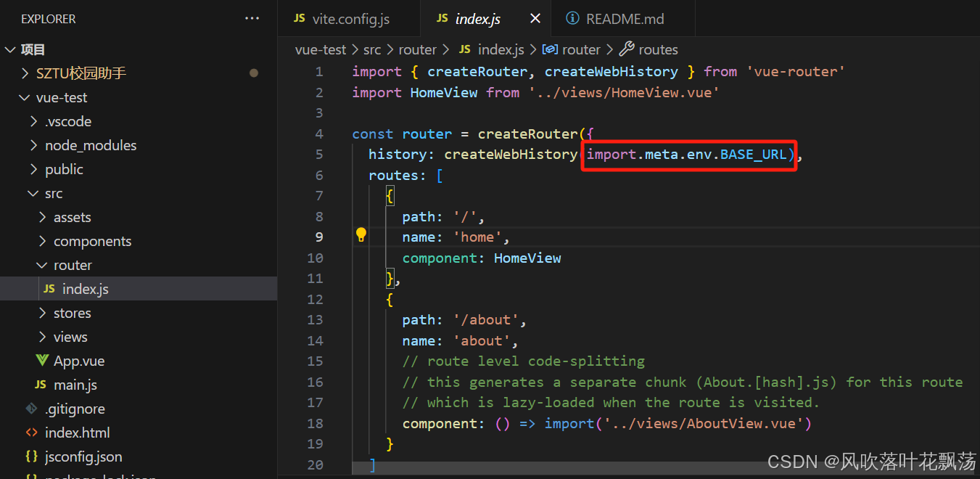The image size is (980, 479).
Task: Close the index.js editor tab
Action: tap(535, 19)
